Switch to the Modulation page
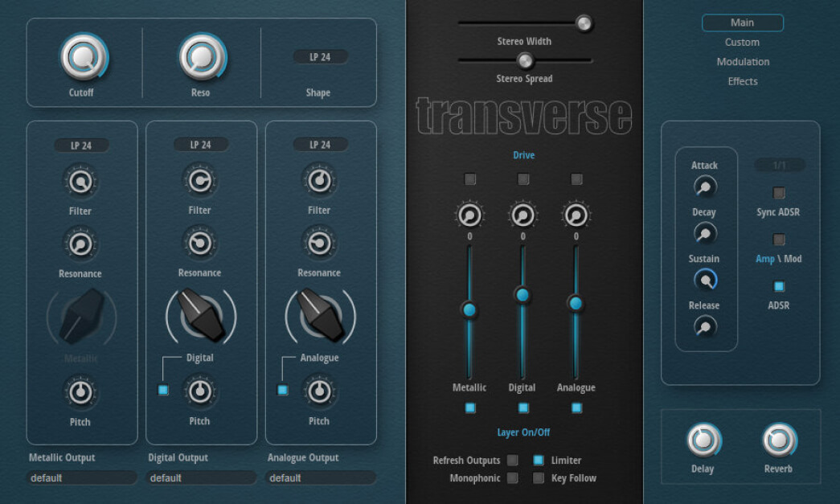Screen dimensions: 840x504 tap(743, 62)
